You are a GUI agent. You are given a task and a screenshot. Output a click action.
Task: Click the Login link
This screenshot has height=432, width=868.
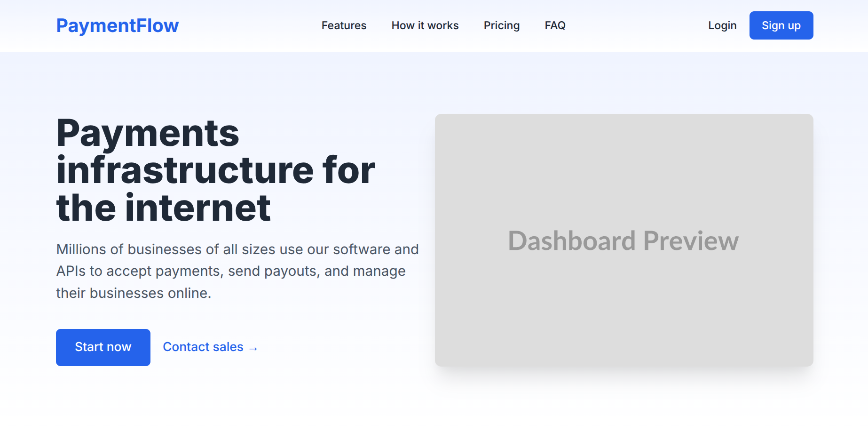click(x=722, y=25)
